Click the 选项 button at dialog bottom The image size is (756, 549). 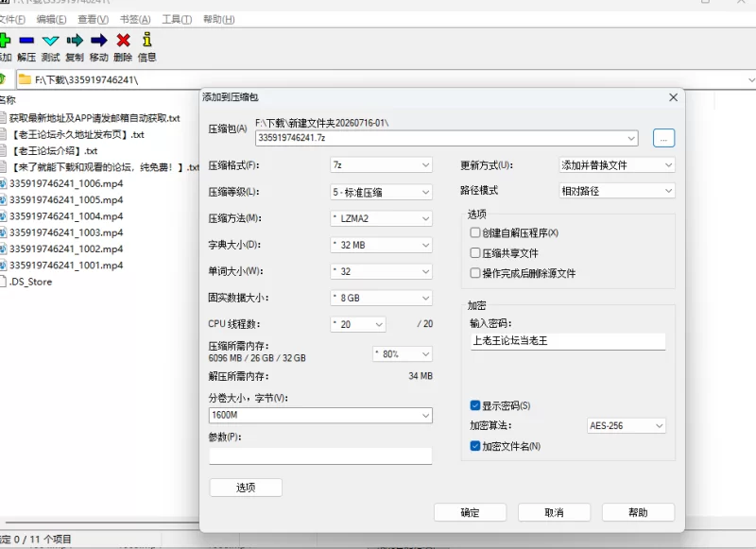point(246,488)
